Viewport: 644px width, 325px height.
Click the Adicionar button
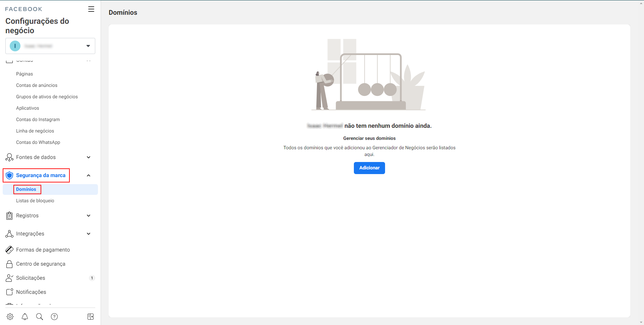pyautogui.click(x=369, y=168)
